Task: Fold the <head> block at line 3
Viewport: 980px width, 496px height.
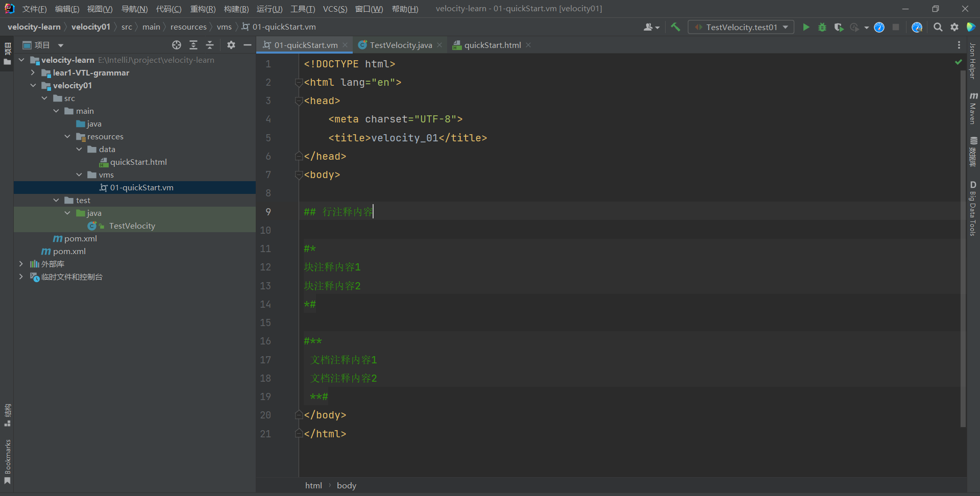Action: 299,101
